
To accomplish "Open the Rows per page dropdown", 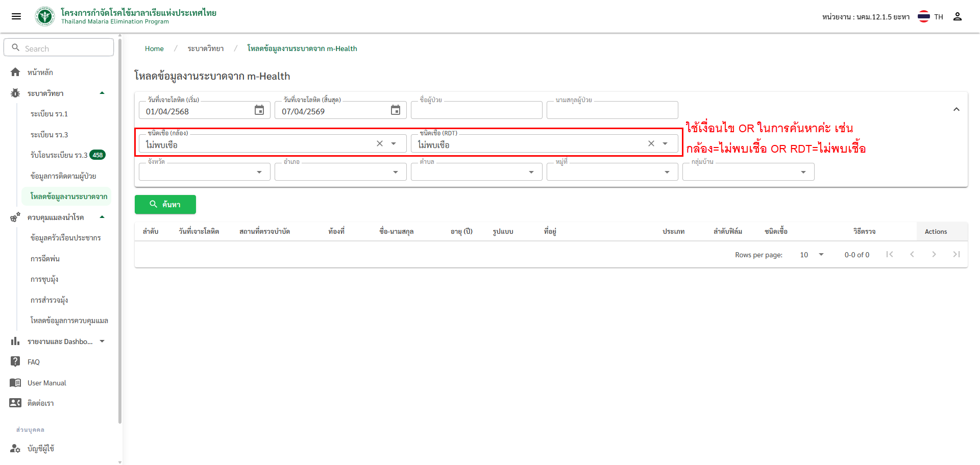I will (812, 254).
